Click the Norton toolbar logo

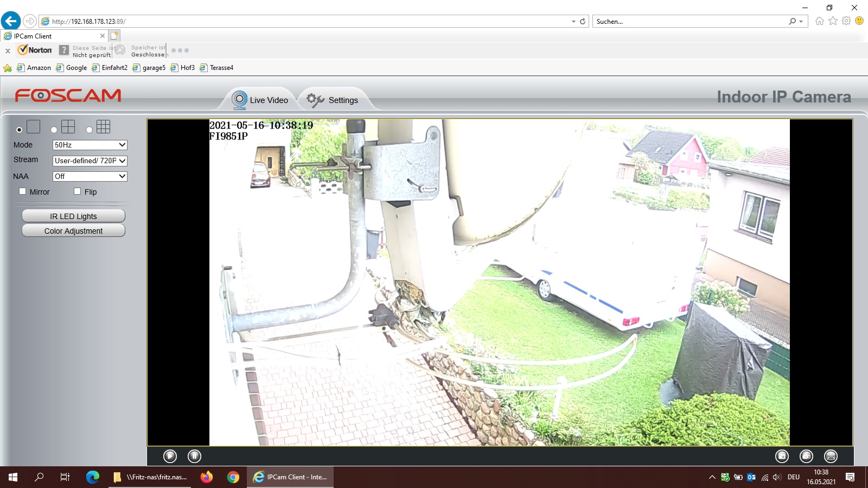click(35, 50)
